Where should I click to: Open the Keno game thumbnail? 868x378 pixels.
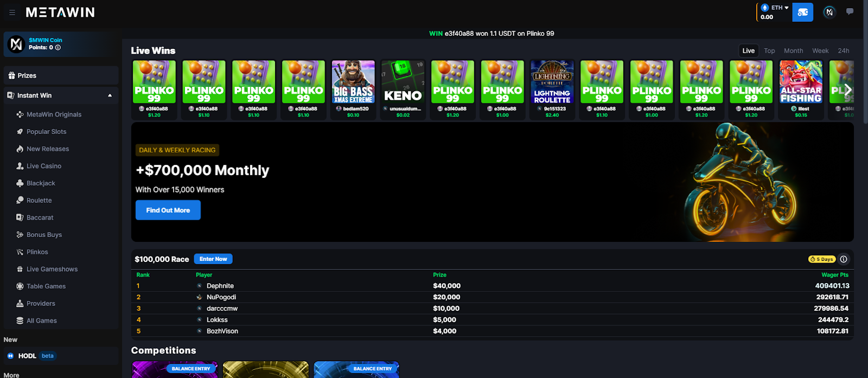tap(403, 82)
